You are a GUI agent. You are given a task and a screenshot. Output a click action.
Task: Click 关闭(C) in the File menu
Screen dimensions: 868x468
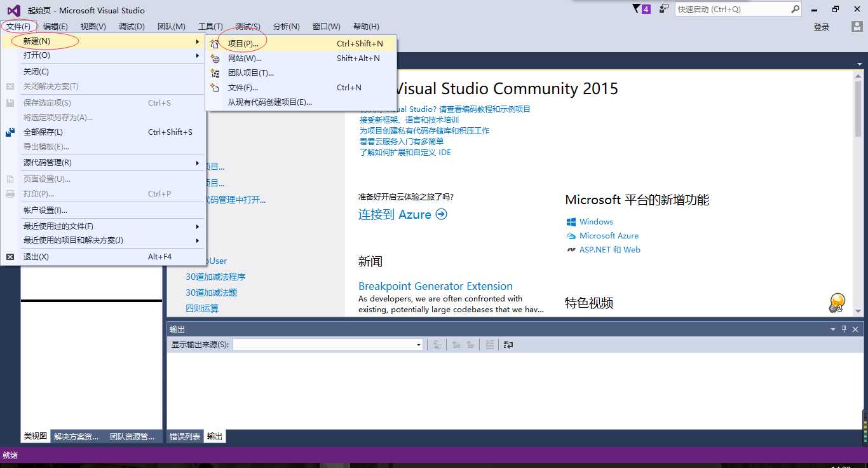[x=104, y=72]
